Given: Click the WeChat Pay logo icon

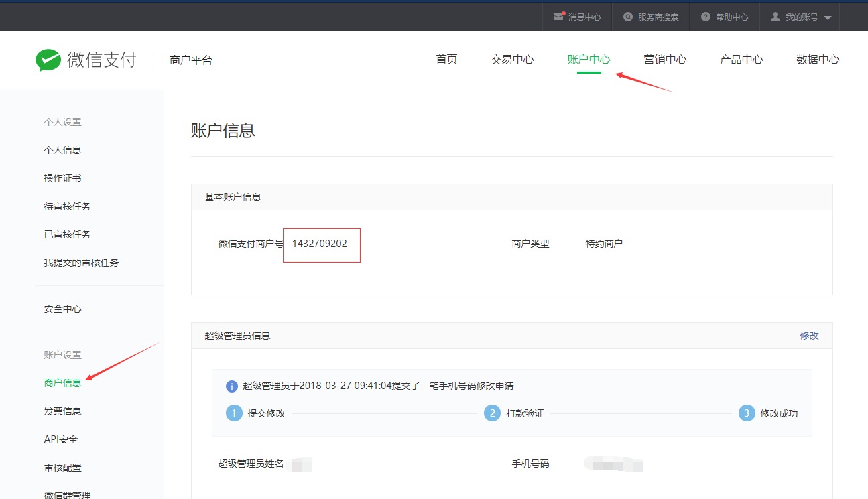Looking at the screenshot, I should (48, 60).
